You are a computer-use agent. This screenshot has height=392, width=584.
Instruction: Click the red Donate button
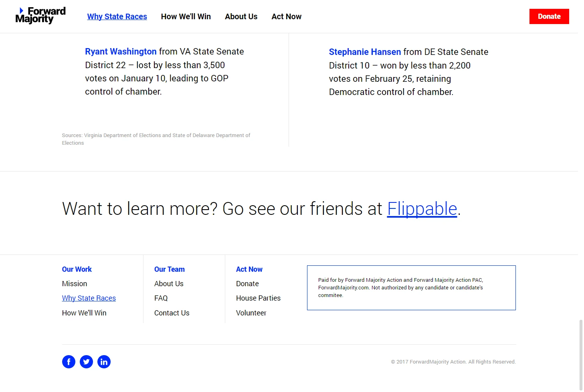tap(549, 16)
